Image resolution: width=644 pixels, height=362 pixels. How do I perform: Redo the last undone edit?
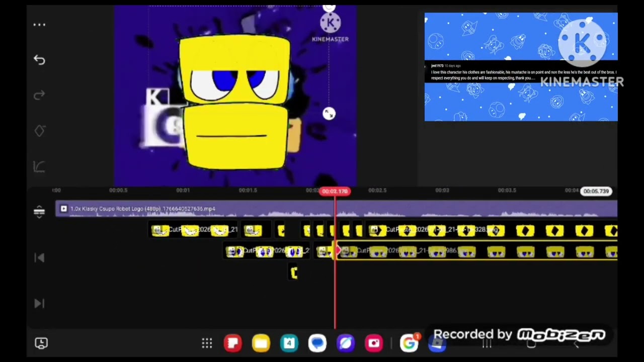pyautogui.click(x=39, y=96)
